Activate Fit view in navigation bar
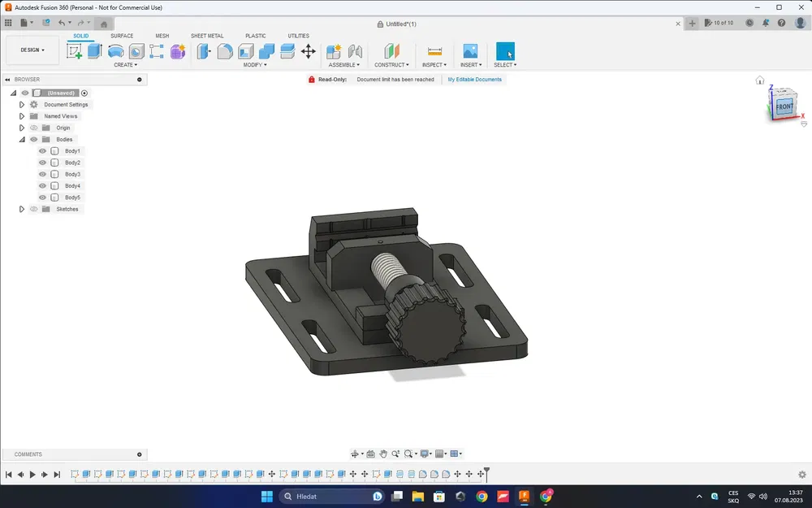This screenshot has width=812, height=508. coord(408,454)
